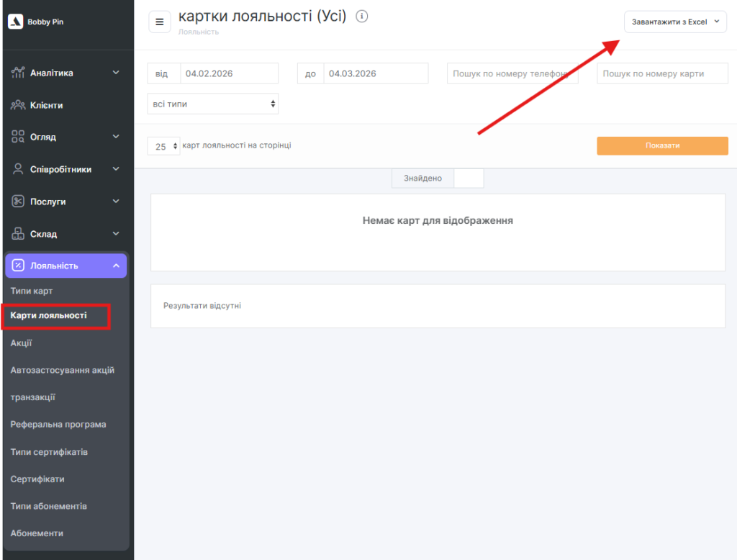
Task: Open the 'всі типи' card type dropdown
Action: pos(212,104)
